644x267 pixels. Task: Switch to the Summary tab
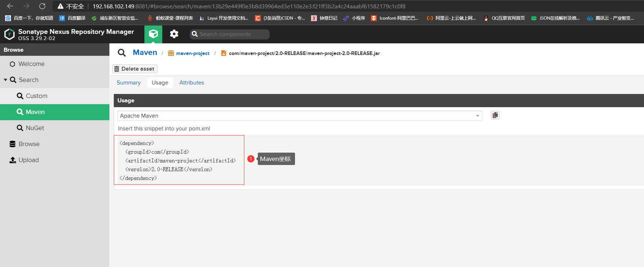129,83
